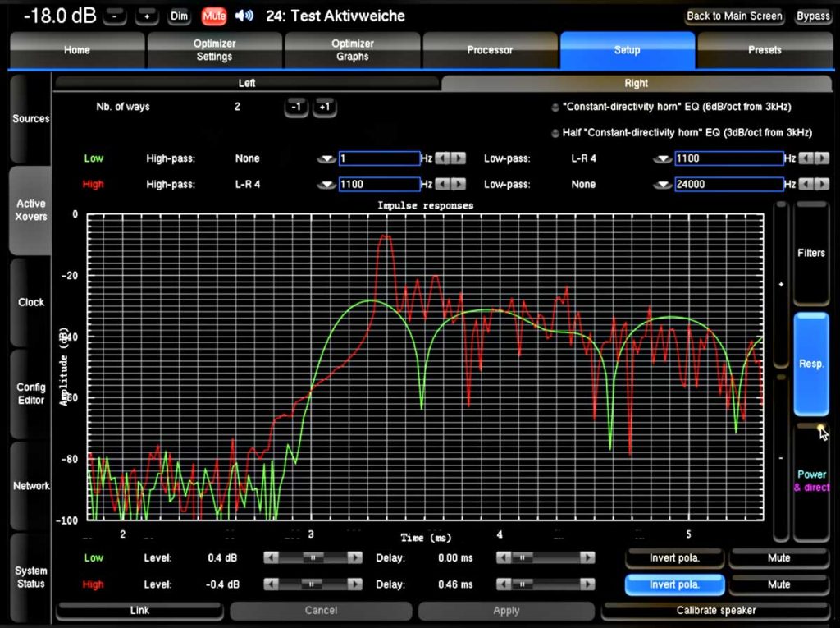Open High high-pass L-R 4 dropdown
840x628 pixels.
click(326, 185)
